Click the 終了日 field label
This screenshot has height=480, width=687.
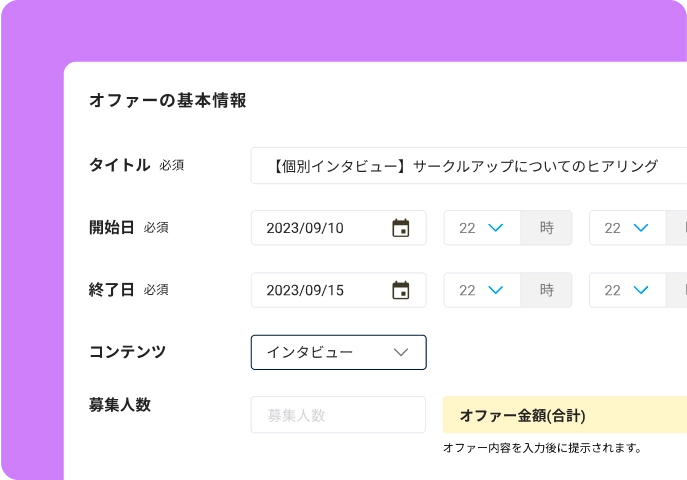112,290
